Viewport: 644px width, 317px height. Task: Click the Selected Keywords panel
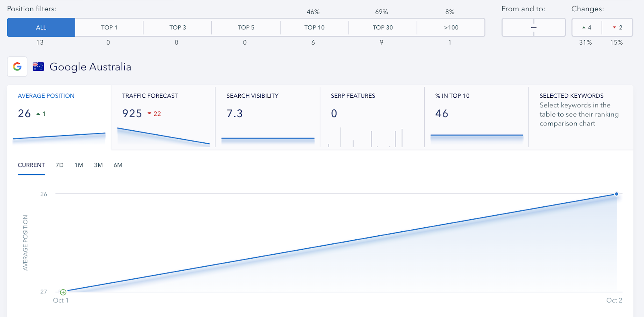[581, 117]
